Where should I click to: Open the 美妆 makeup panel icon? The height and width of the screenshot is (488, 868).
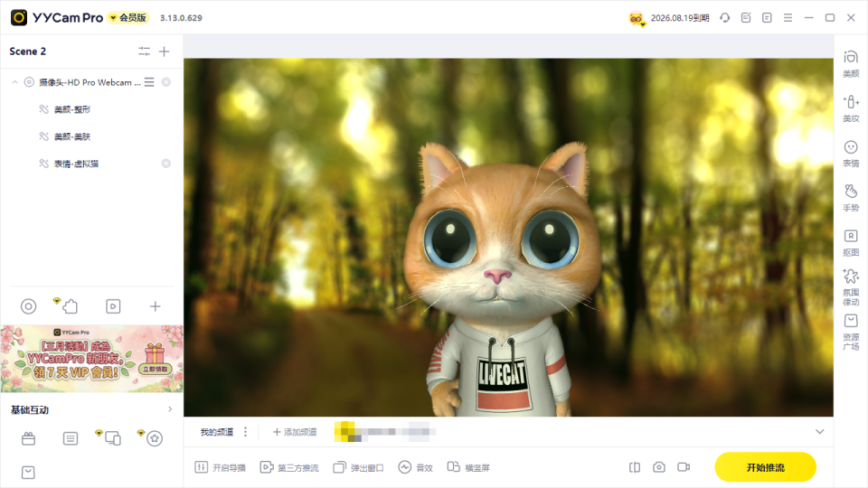[851, 108]
